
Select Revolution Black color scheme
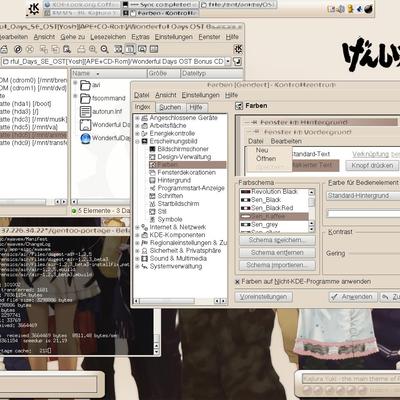click(274, 192)
